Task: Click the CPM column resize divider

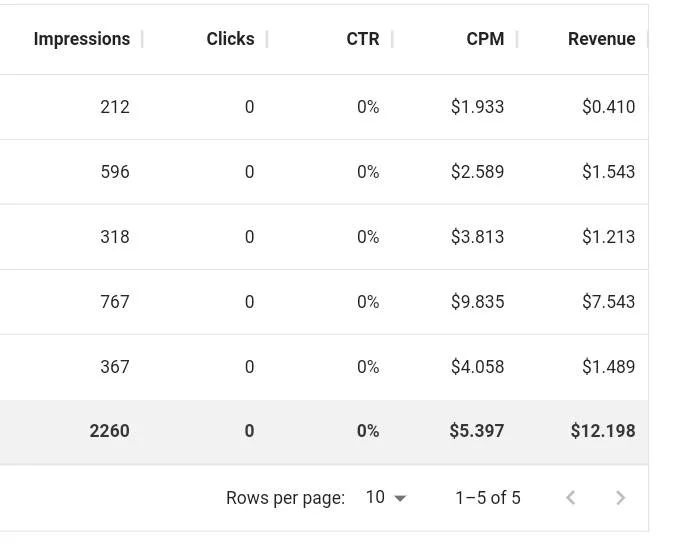Action: pos(517,39)
